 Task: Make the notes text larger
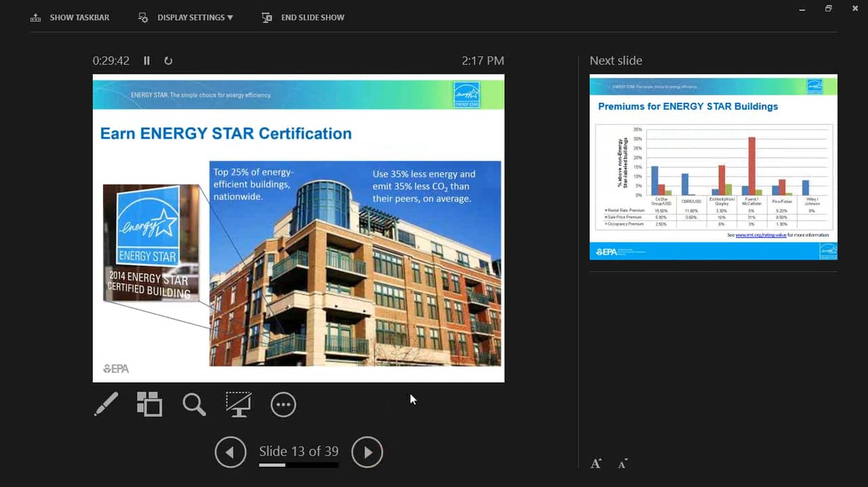point(596,463)
